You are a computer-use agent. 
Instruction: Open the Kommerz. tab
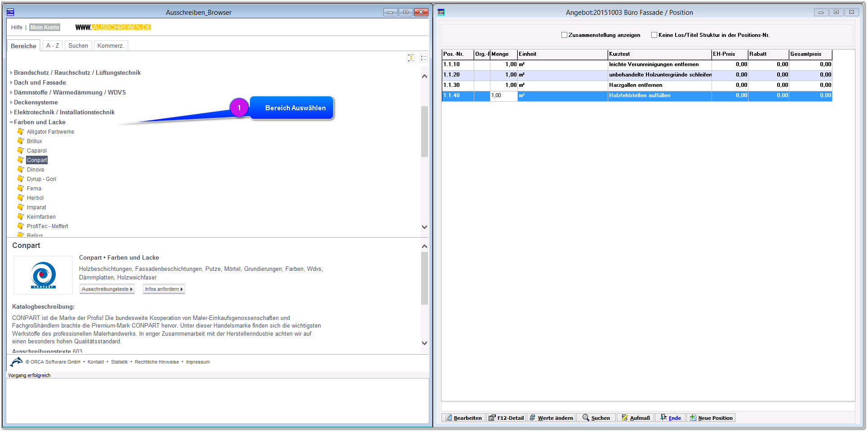(111, 45)
